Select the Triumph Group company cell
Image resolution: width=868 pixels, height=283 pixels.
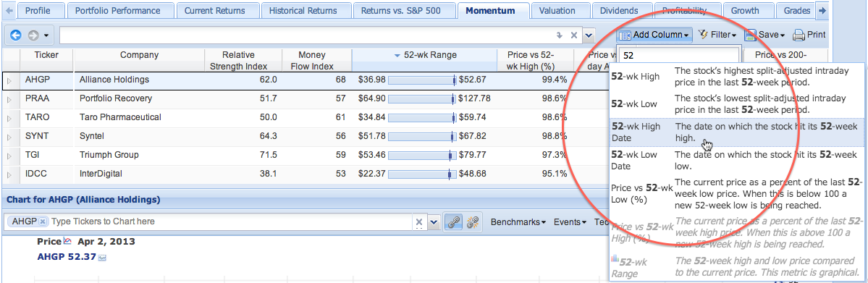139,155
